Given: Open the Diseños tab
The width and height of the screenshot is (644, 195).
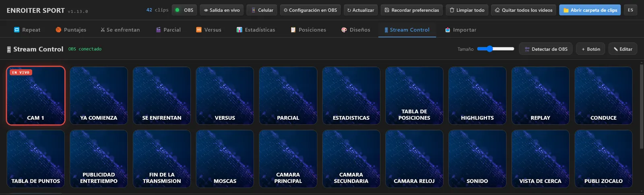Looking at the screenshot, I should point(356,30).
